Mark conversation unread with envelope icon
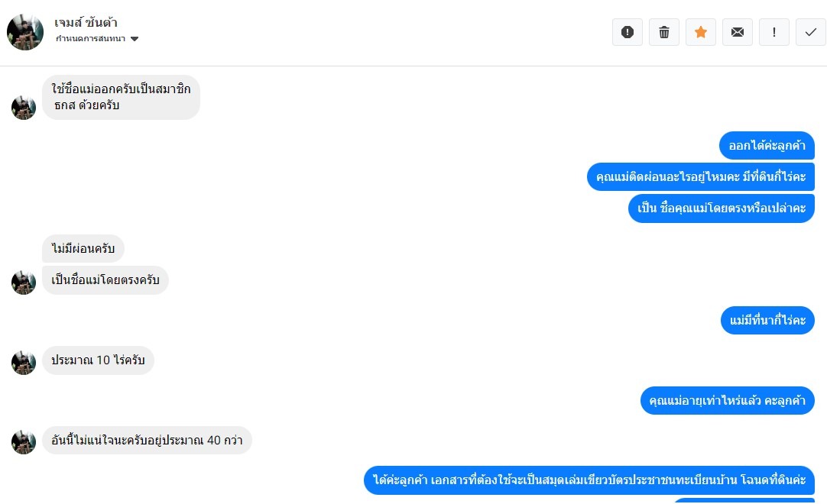The height and width of the screenshot is (504, 827). pos(738,32)
